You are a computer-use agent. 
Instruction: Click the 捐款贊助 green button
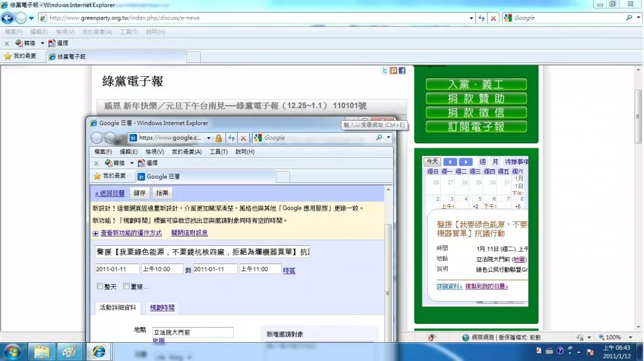pyautogui.click(x=476, y=98)
